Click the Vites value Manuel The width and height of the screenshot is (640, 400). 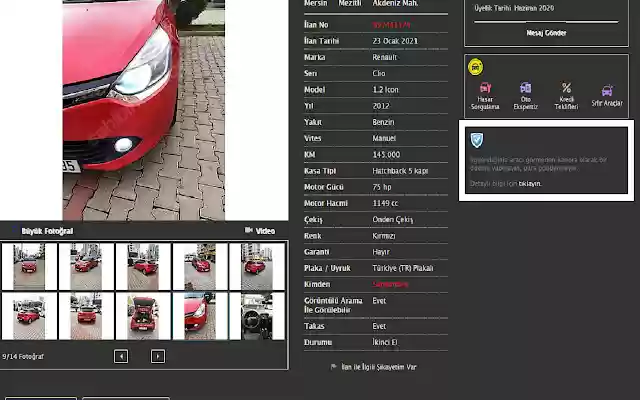point(384,138)
